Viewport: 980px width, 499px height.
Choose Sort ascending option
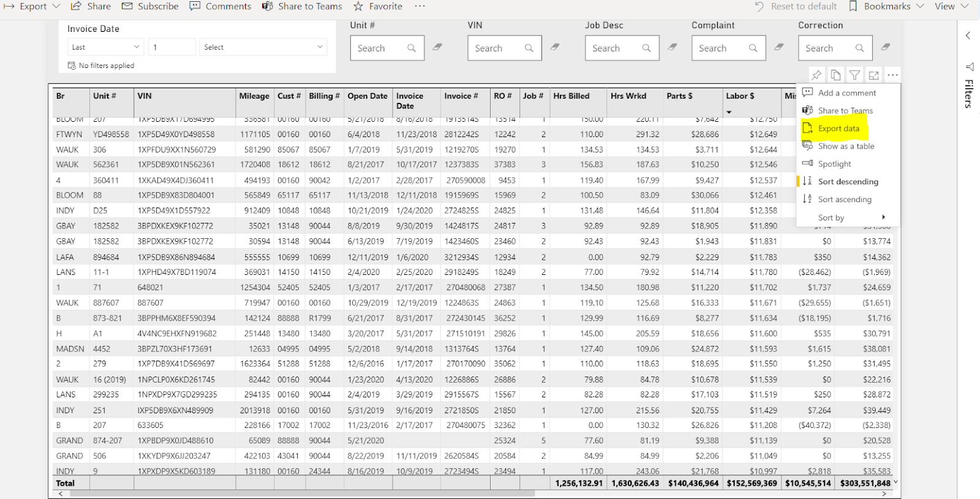[848, 200]
